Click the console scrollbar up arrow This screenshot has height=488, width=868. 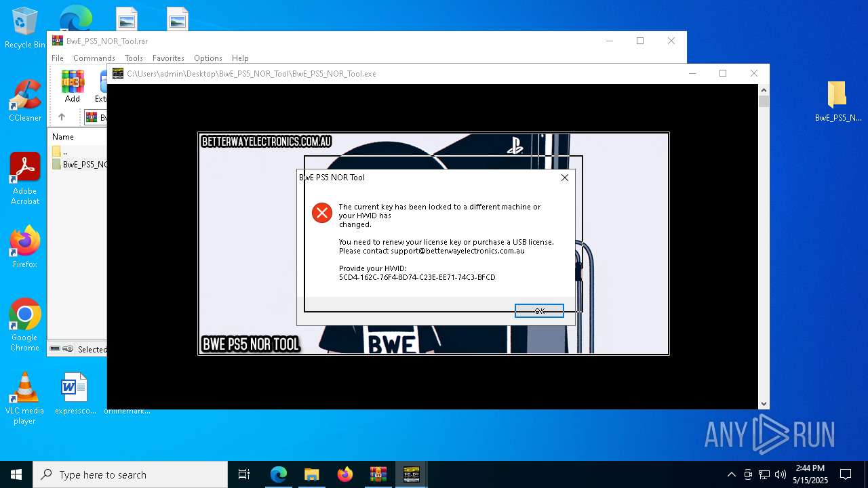(764, 89)
